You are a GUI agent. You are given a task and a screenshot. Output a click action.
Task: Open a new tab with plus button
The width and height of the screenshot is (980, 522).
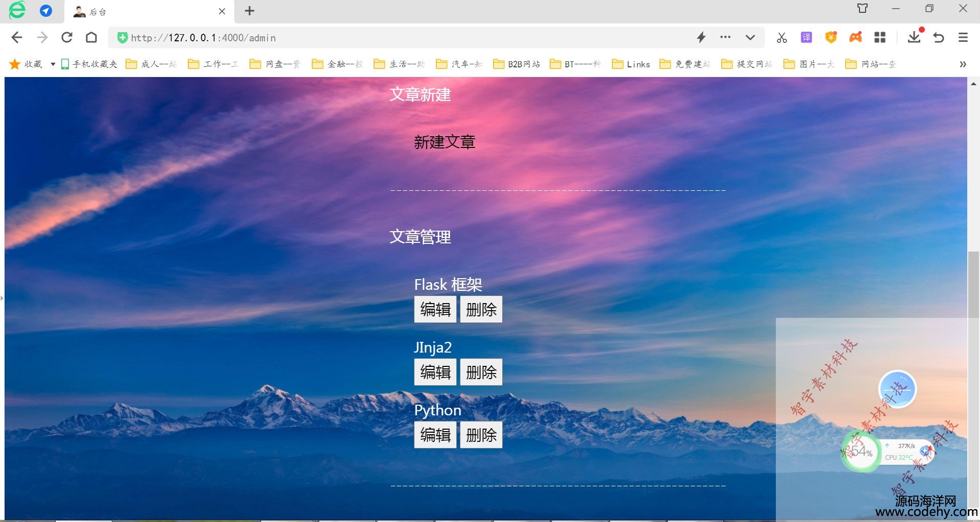[250, 11]
